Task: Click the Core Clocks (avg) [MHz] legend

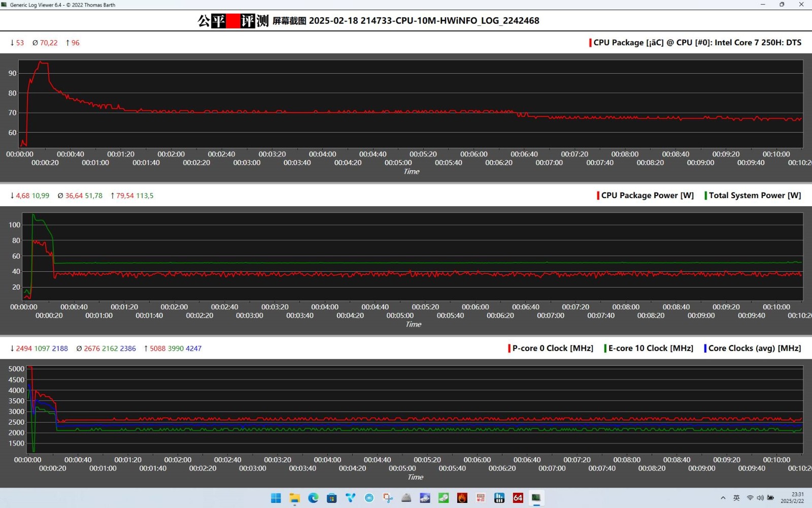Action: 755,348
